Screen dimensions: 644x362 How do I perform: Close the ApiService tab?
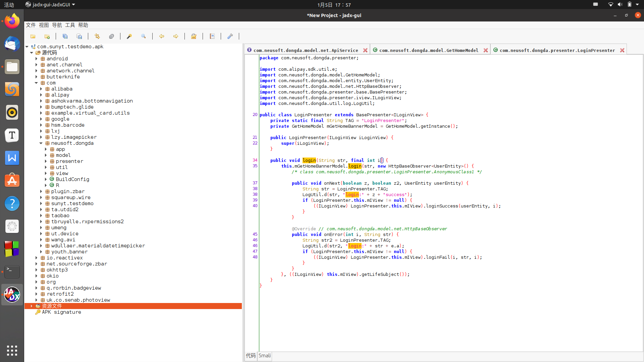pos(365,50)
